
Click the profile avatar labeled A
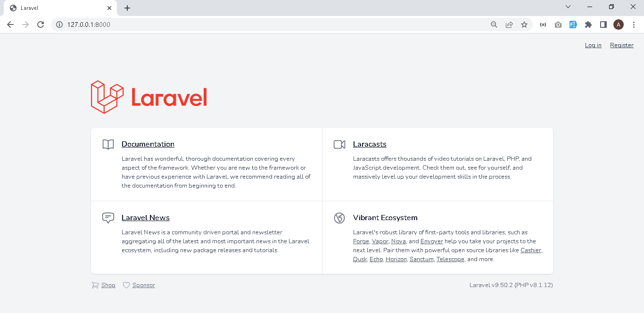click(x=618, y=25)
